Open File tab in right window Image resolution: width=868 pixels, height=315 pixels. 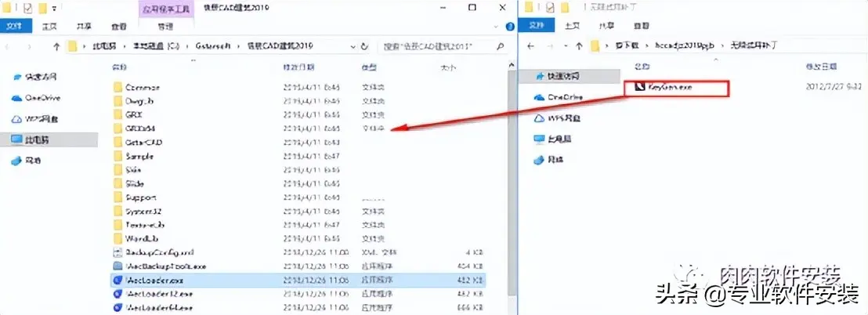coord(537,25)
